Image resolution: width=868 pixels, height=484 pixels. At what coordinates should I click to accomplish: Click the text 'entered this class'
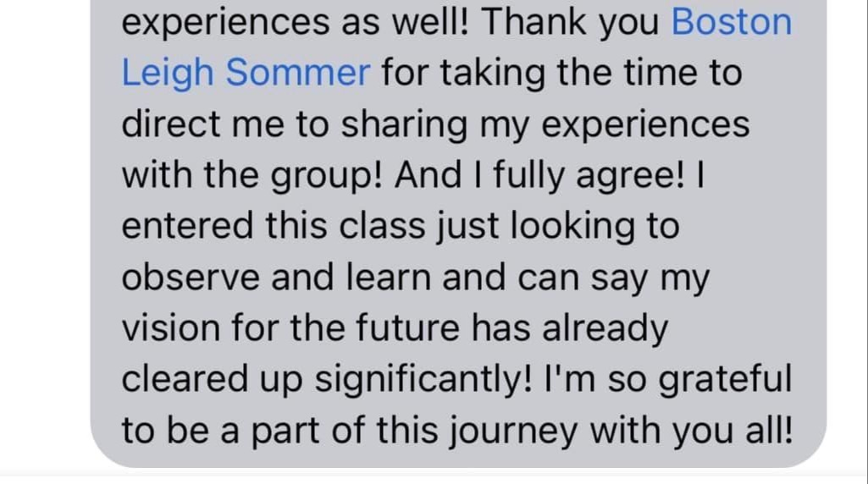click(x=274, y=226)
